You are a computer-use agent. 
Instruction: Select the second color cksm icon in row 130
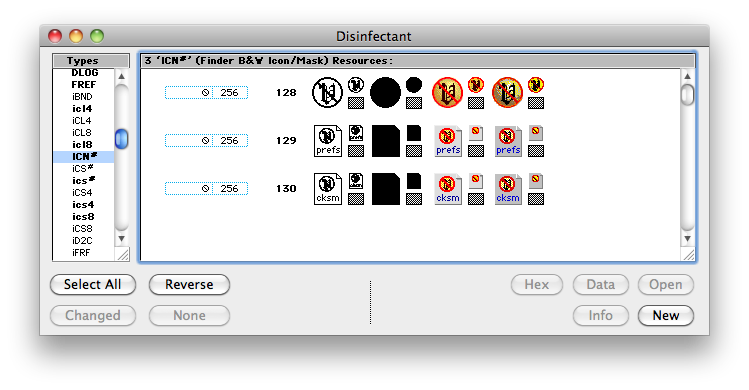pyautogui.click(x=508, y=189)
